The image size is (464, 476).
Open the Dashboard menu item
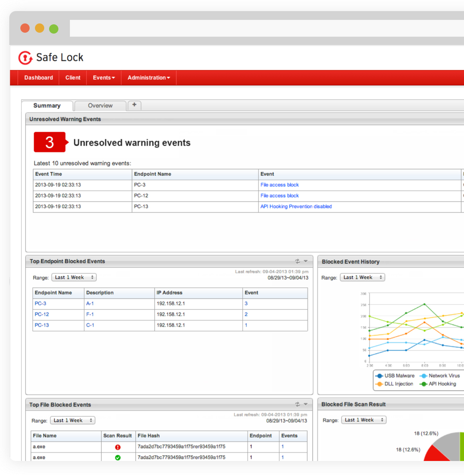(x=38, y=78)
